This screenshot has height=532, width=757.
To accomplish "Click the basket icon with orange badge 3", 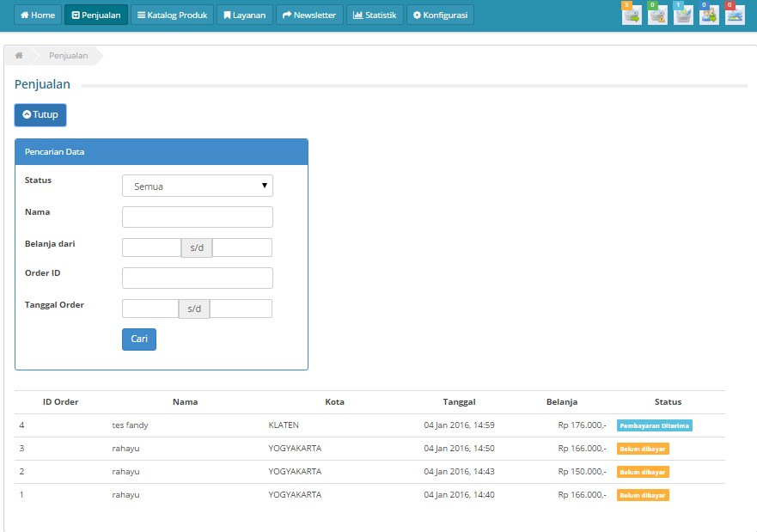I will tap(632, 15).
